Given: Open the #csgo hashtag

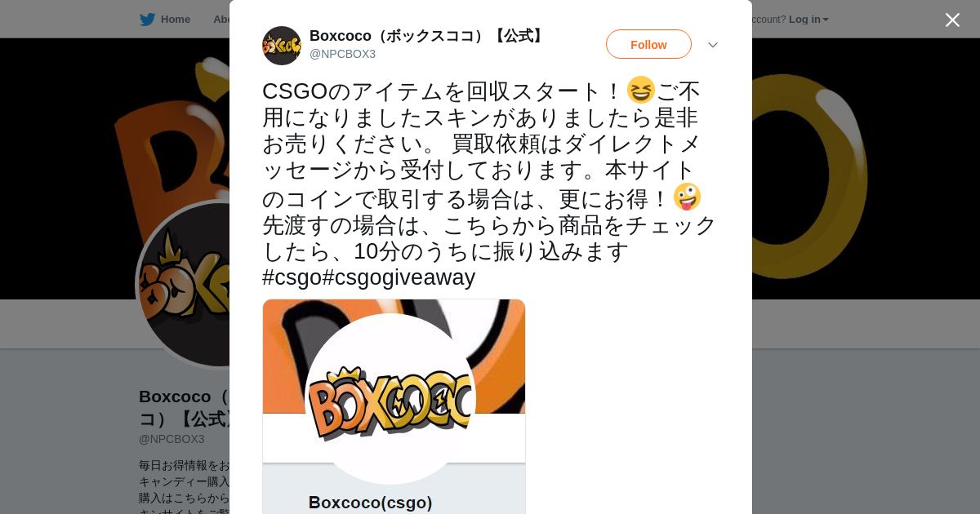Looking at the screenshot, I should [292, 277].
